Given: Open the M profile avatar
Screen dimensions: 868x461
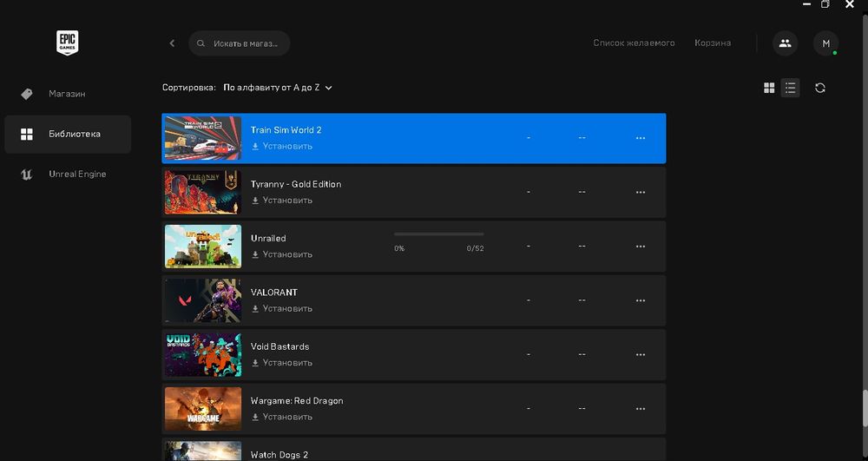Looking at the screenshot, I should click(826, 43).
